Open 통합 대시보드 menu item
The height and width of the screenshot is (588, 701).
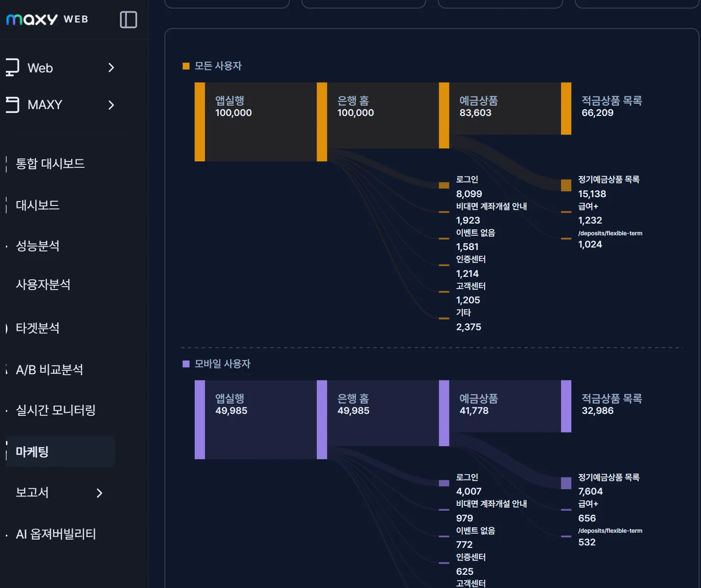50,163
